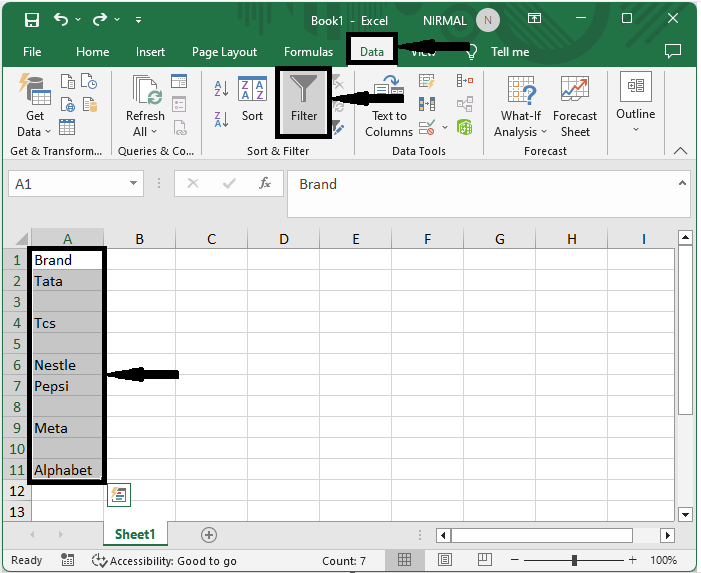This screenshot has width=701, height=573.
Task: Import data From Web icon
Action: (68, 105)
